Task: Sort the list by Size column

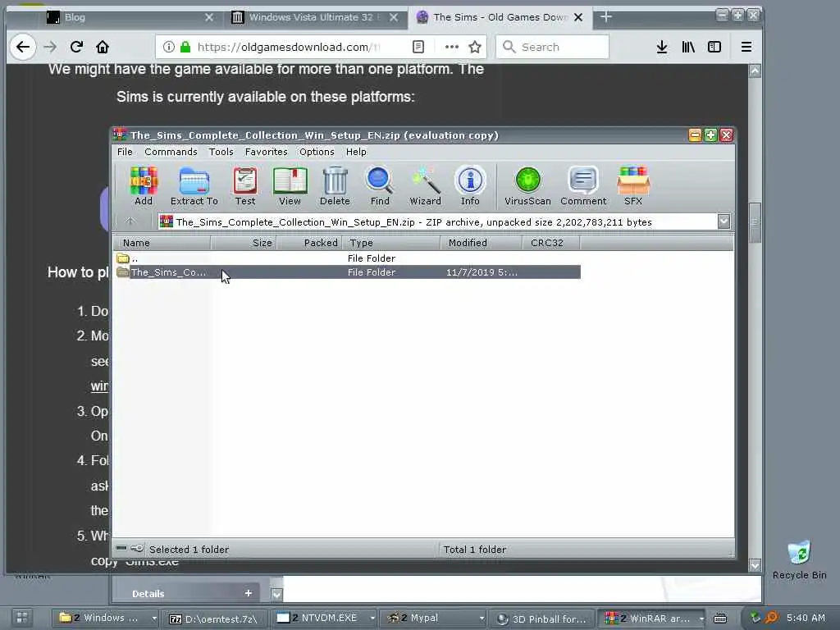Action: click(x=243, y=243)
